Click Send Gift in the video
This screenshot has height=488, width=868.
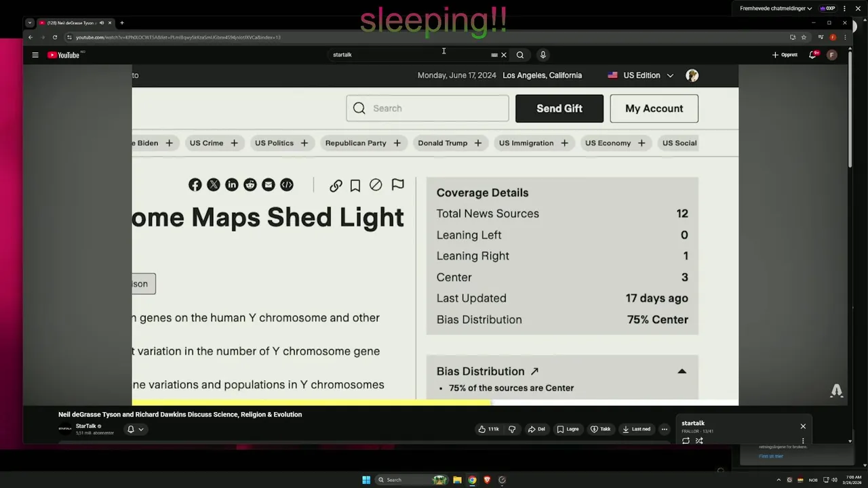559,108
